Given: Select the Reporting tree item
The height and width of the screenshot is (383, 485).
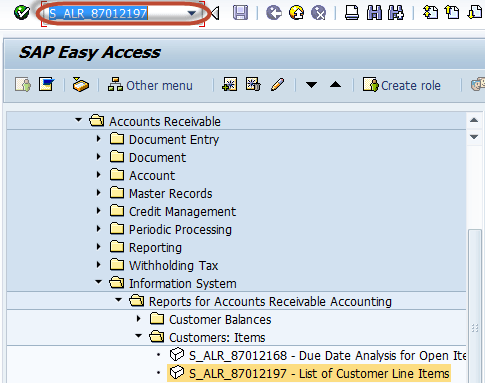Looking at the screenshot, I should pos(155,247).
